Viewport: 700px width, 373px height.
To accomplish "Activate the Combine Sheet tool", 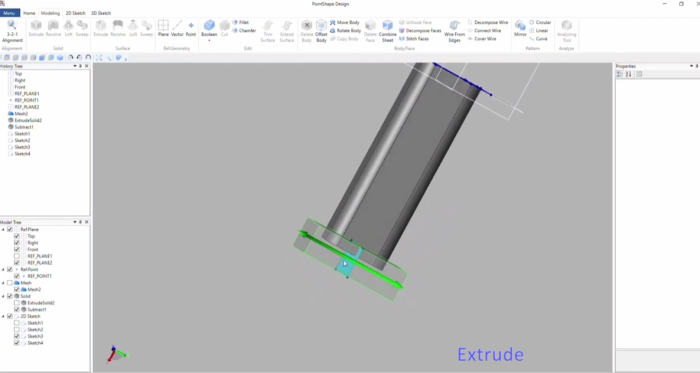I will coord(388,31).
